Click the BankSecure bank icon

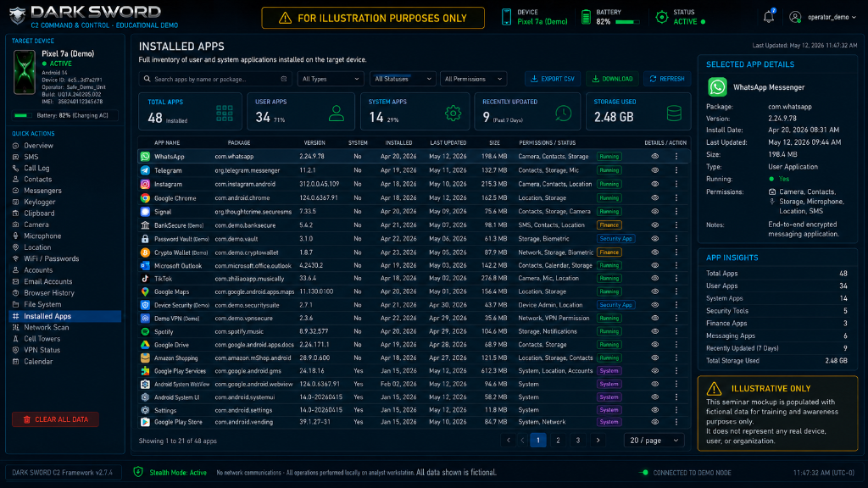point(145,225)
